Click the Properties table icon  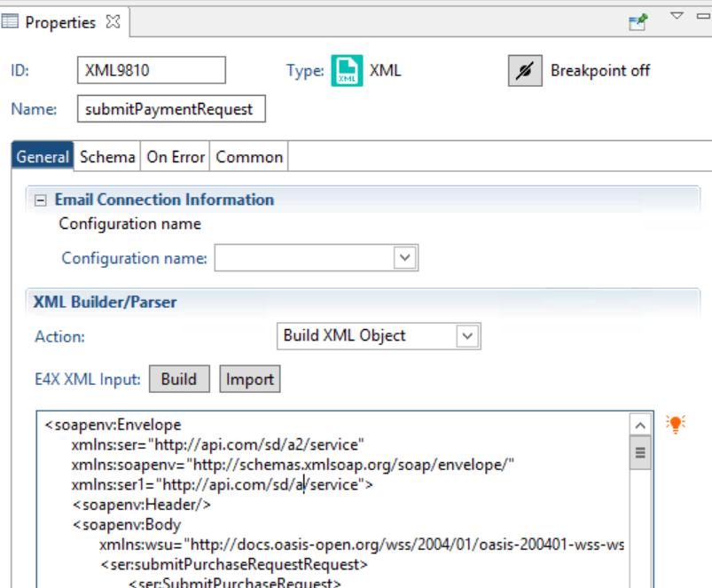[10, 21]
